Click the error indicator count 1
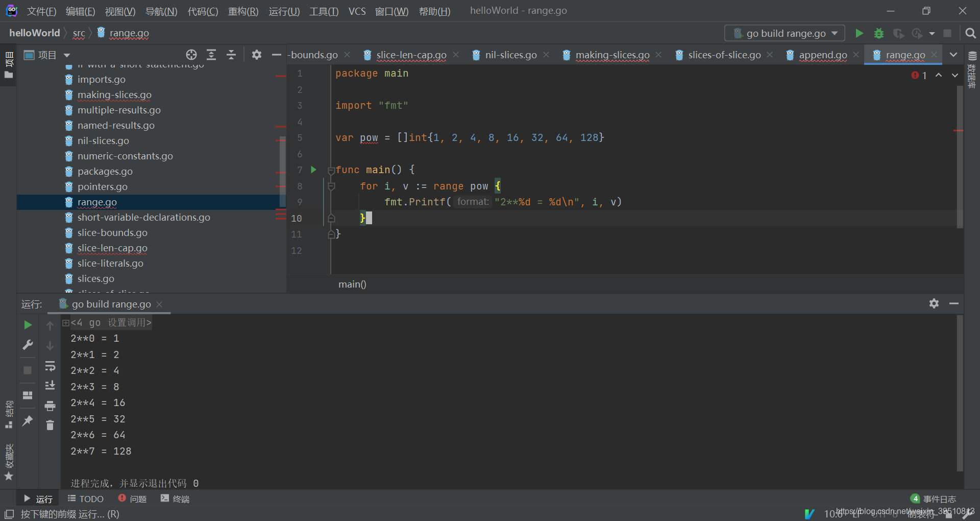The width and height of the screenshot is (980, 521). pyautogui.click(x=919, y=75)
